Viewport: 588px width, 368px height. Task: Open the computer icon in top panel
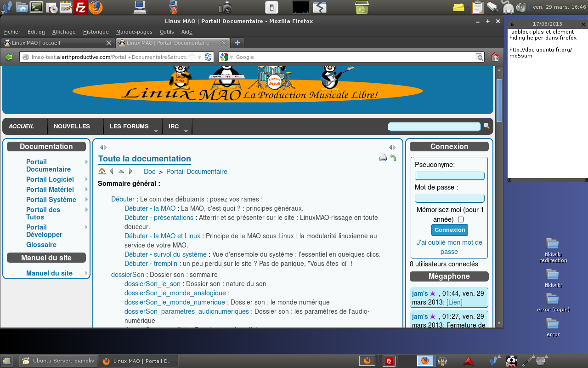140,7
